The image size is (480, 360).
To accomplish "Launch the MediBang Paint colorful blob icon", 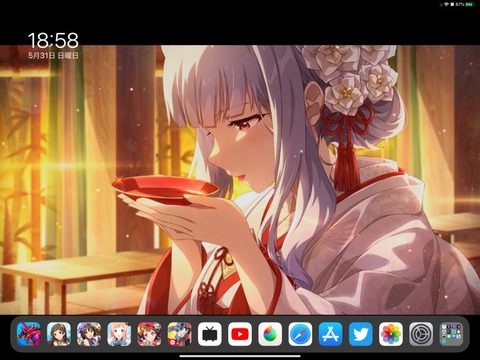I will [x=270, y=334].
